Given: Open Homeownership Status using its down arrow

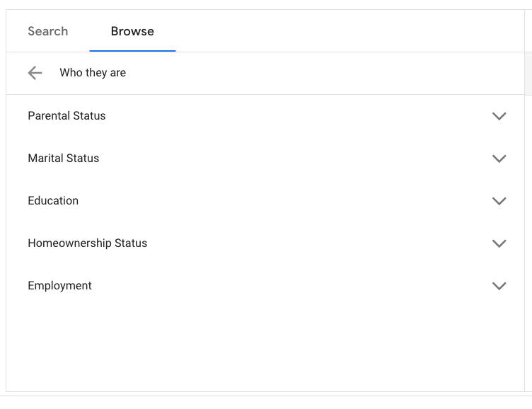Looking at the screenshot, I should (x=499, y=243).
